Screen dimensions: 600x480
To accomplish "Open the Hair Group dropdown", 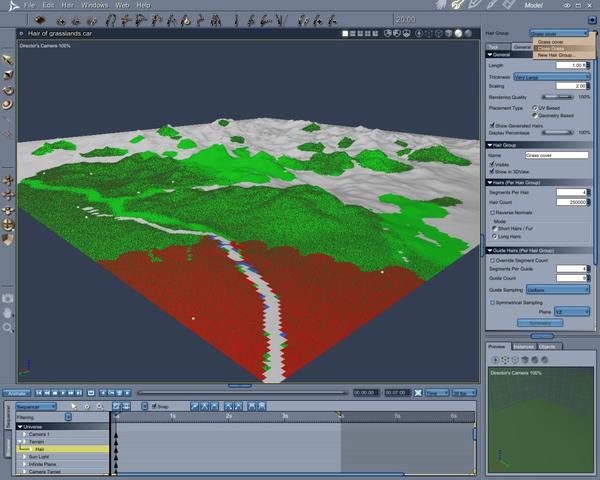I will pos(559,33).
